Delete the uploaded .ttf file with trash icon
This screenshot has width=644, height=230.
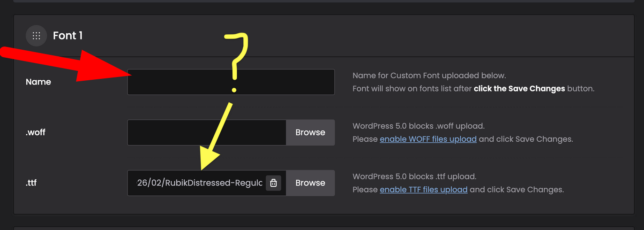273,183
